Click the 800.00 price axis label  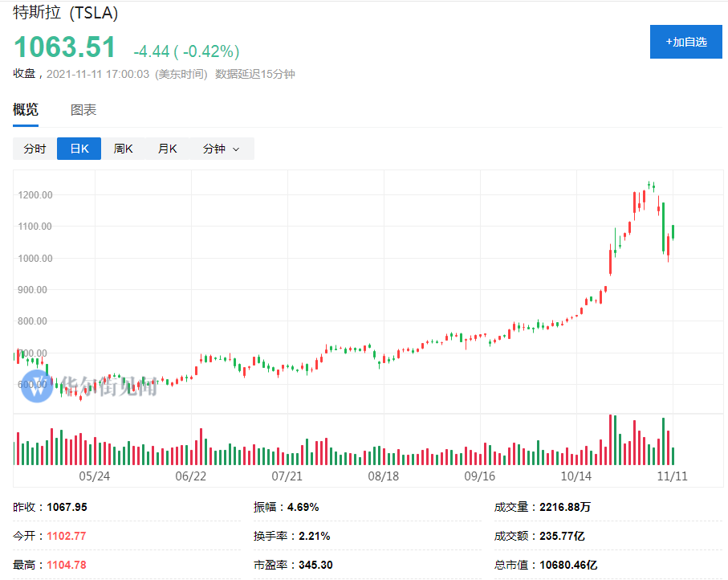pos(32,321)
